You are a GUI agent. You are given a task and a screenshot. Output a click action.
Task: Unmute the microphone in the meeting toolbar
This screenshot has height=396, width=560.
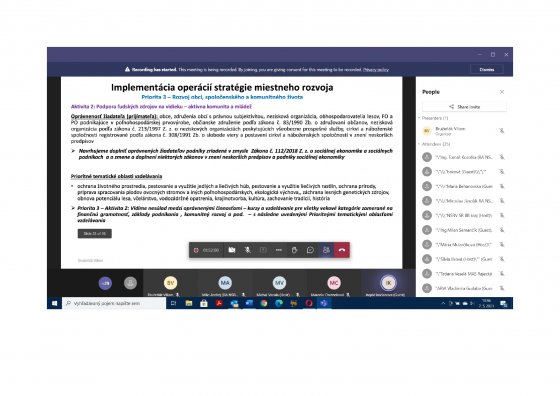coord(247,250)
